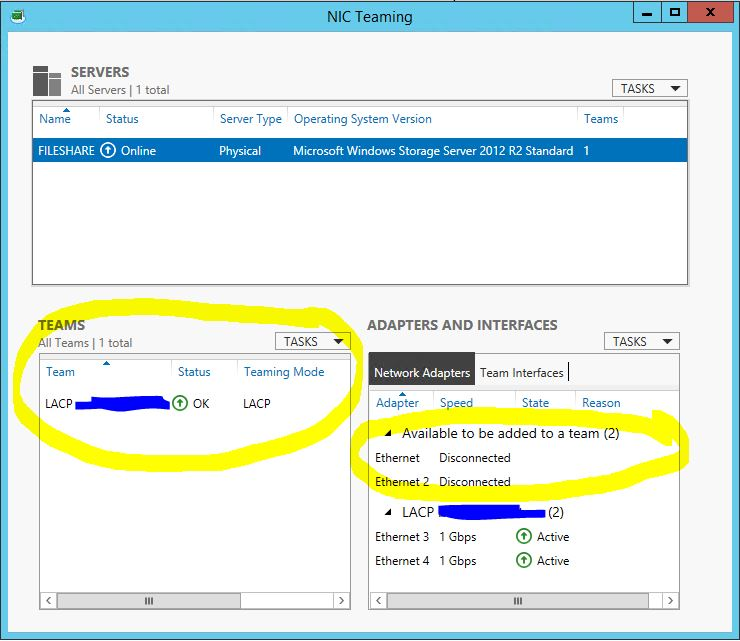Select the Ethernet 4 adapter row
740x641 pixels.
point(524,561)
